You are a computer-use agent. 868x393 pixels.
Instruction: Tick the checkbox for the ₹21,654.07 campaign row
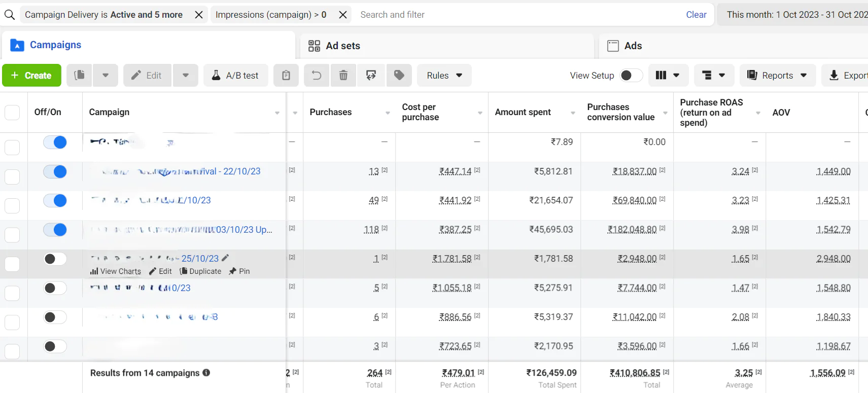pyautogui.click(x=12, y=205)
